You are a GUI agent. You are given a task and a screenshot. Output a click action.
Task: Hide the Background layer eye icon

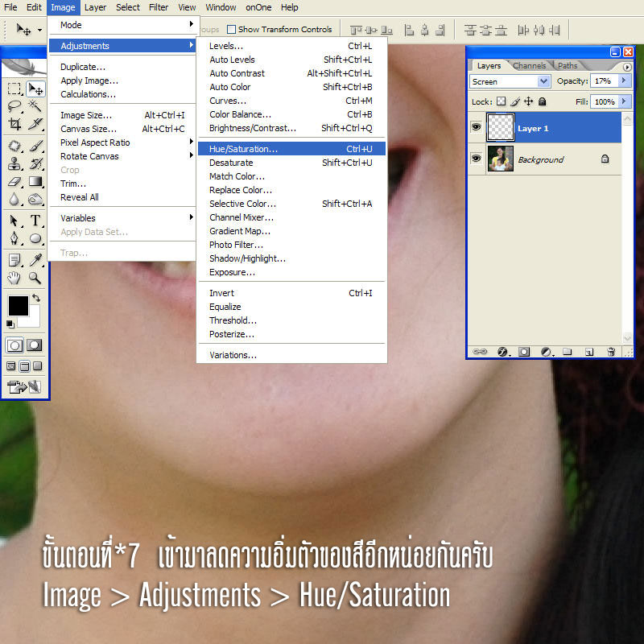[x=476, y=158]
